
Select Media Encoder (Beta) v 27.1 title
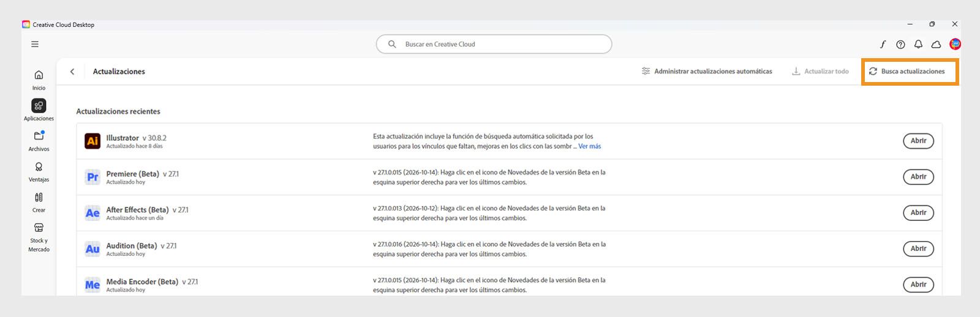click(x=152, y=282)
